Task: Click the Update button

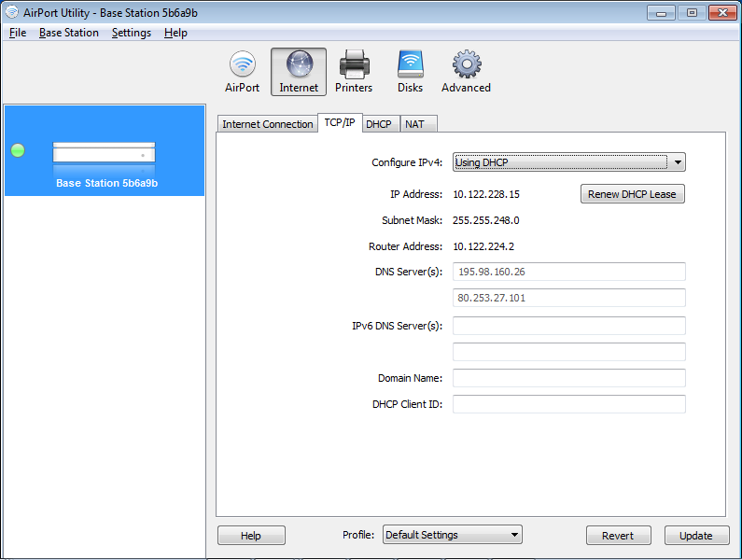Action: tap(696, 536)
